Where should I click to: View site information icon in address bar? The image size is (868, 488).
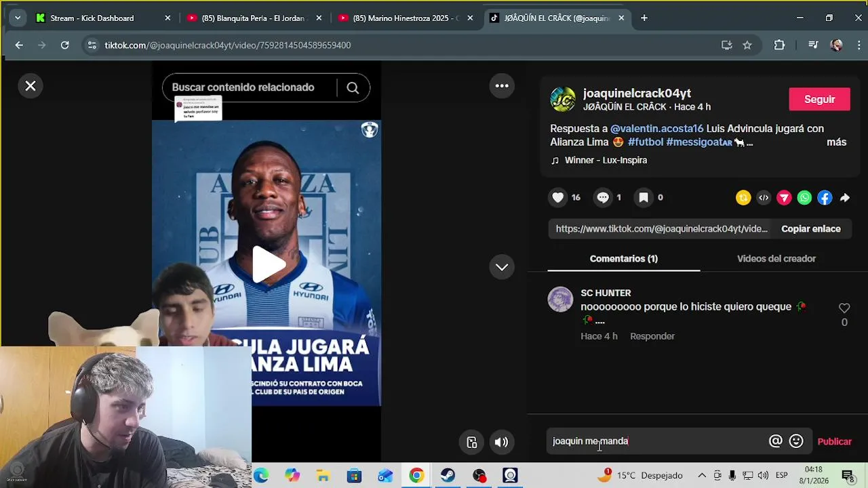coord(92,45)
